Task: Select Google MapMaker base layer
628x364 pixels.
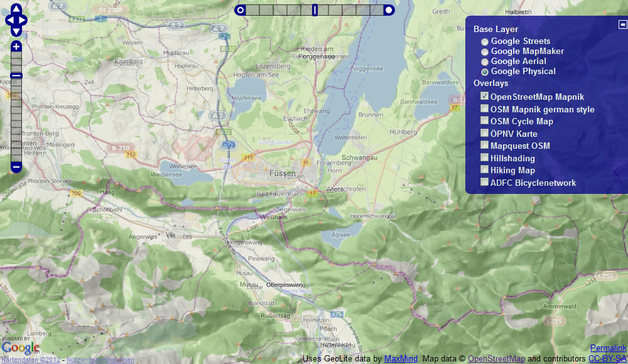Action: [x=485, y=51]
